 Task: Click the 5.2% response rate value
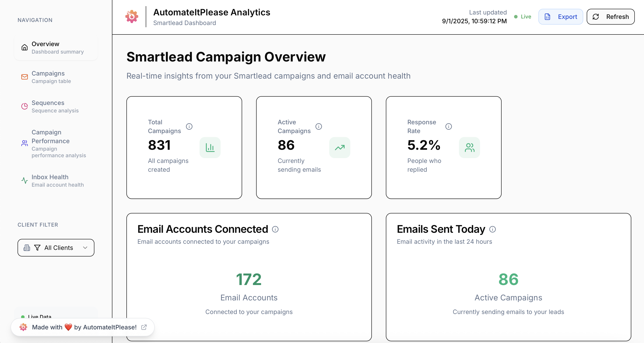pyautogui.click(x=424, y=145)
